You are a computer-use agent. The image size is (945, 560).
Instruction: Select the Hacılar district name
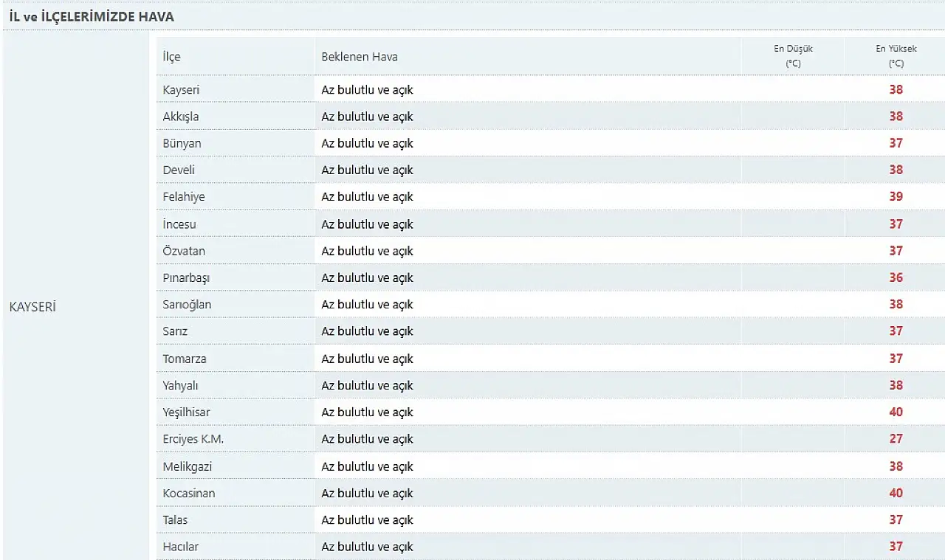point(180,546)
